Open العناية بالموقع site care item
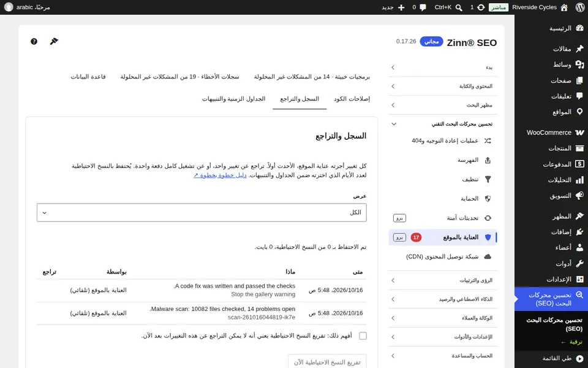This screenshot has height=368, width=588. click(443, 237)
